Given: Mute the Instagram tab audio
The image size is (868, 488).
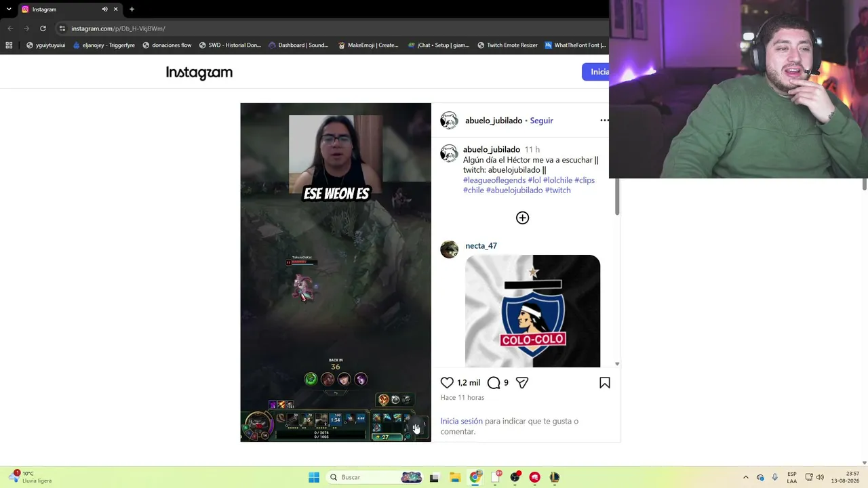Looking at the screenshot, I should [x=104, y=9].
